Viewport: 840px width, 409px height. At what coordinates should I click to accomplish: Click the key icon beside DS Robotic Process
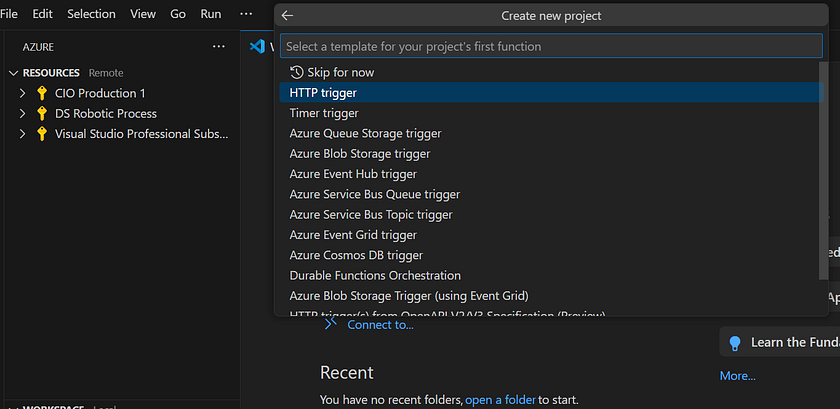42,113
